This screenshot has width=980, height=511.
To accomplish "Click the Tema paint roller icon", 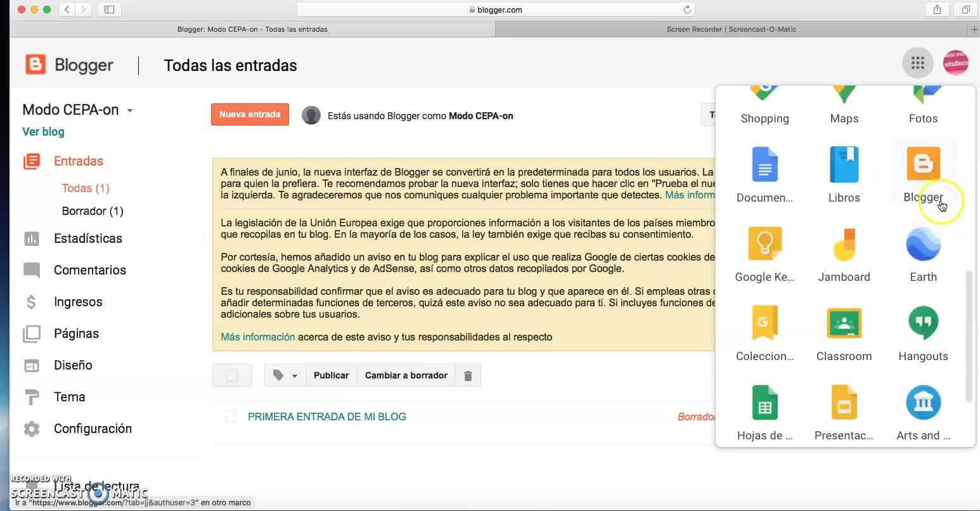I will coord(32,397).
